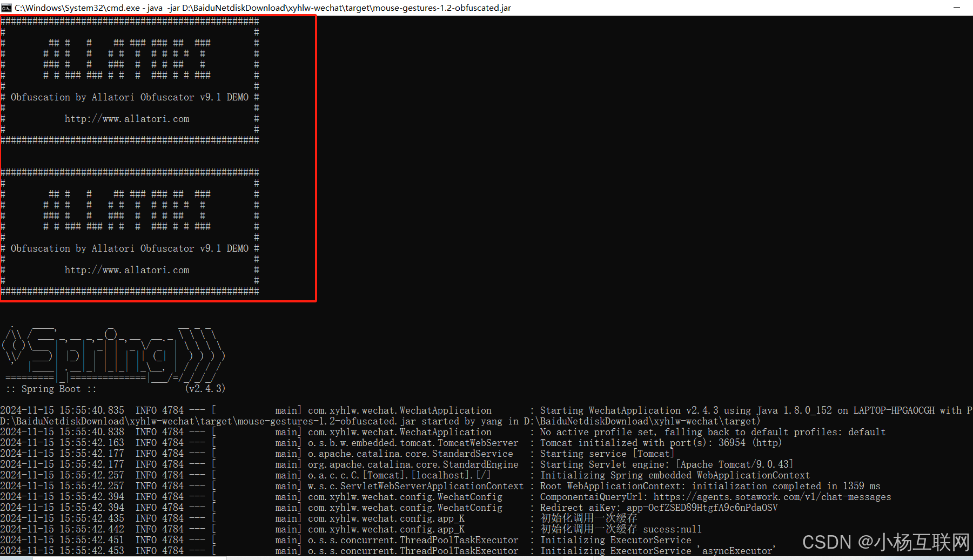Click the agents.sotawork.com chat-messages URL
973x560 pixels.
[x=773, y=497]
